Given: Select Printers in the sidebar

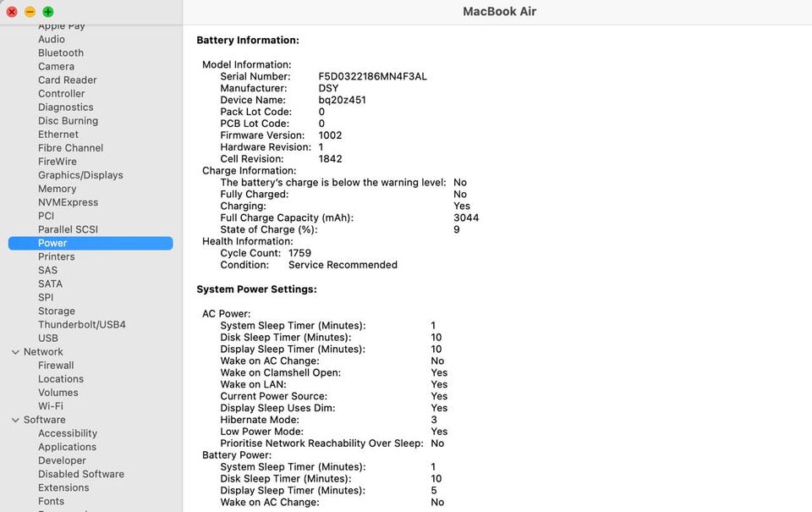Looking at the screenshot, I should [56, 256].
